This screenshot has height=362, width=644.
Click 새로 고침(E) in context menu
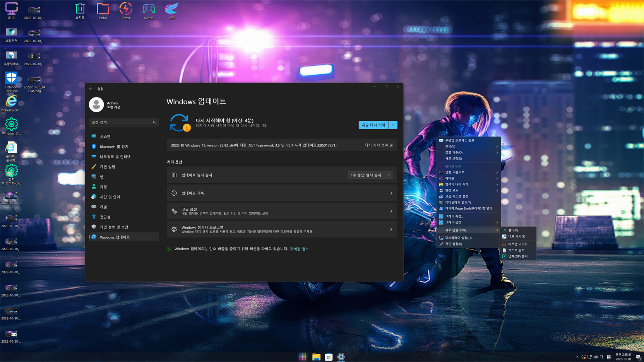469,159
